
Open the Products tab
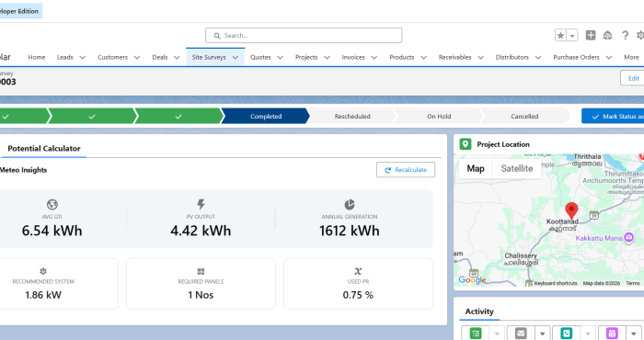click(402, 57)
